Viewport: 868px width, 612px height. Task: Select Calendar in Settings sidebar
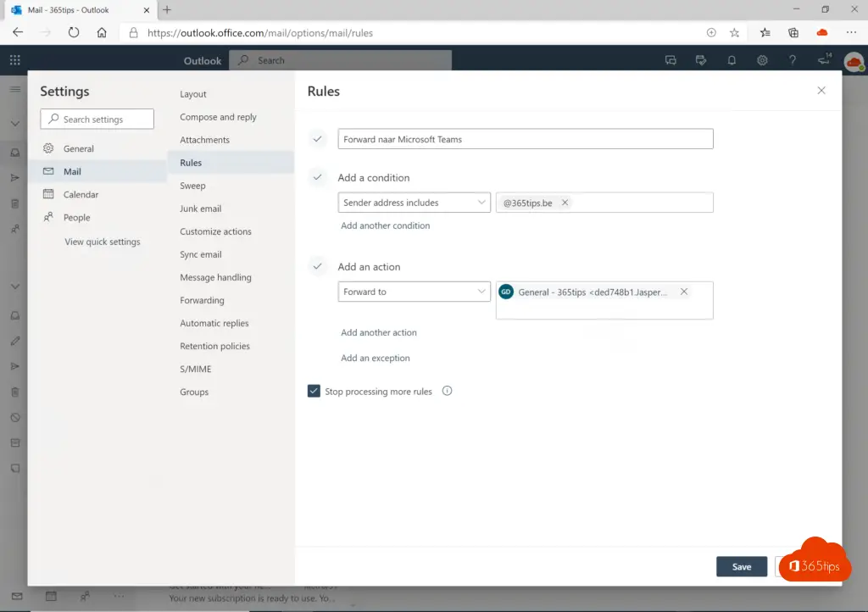click(81, 194)
